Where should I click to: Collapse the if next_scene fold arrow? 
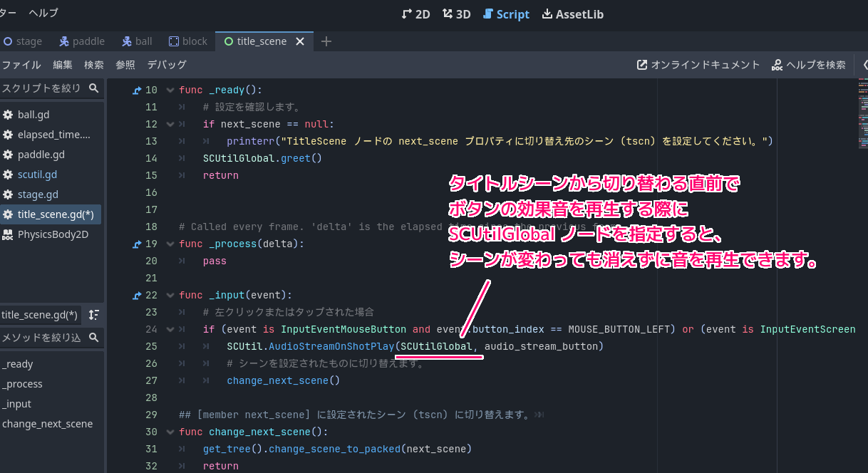[170, 125]
